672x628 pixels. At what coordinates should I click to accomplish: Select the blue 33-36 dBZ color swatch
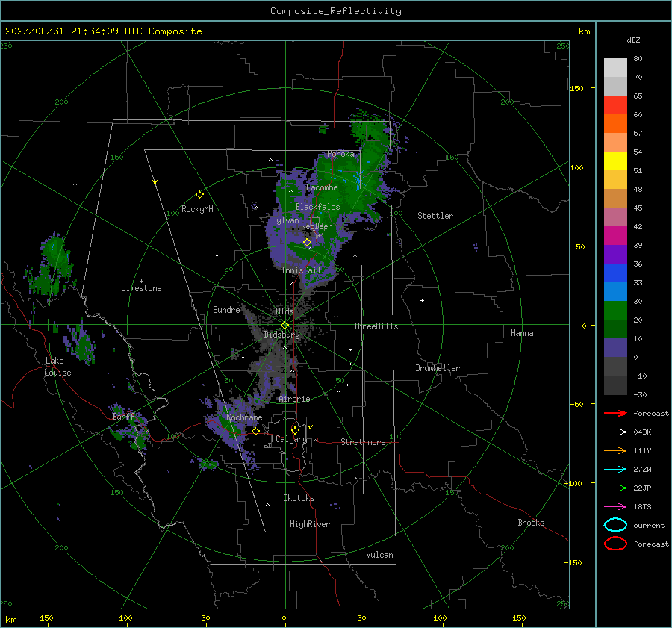(615, 273)
